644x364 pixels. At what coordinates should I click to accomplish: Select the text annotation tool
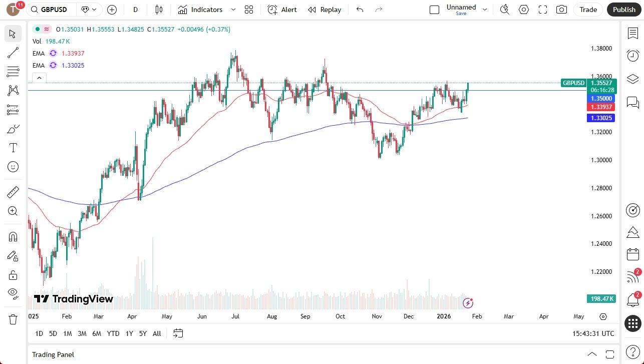coord(13,148)
